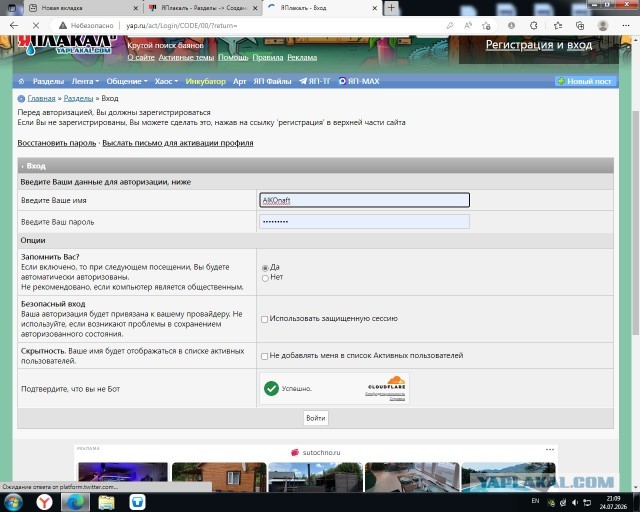Viewport: 640px width, 512px height.
Task: Open the 'Активные темы' link
Action: [x=186, y=58]
